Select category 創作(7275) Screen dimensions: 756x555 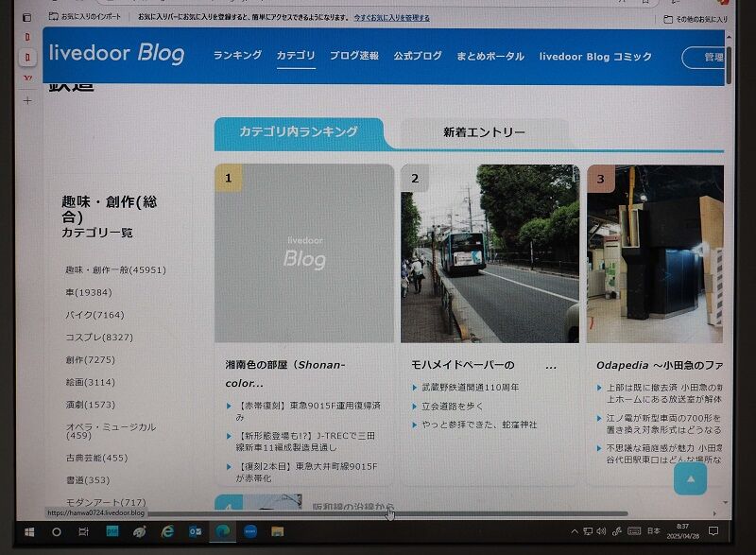[90, 359]
